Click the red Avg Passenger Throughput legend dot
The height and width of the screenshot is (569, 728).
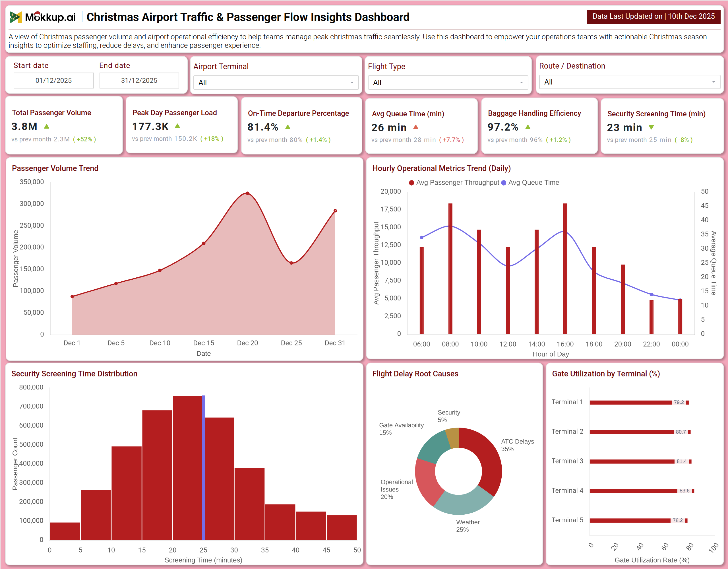411,183
